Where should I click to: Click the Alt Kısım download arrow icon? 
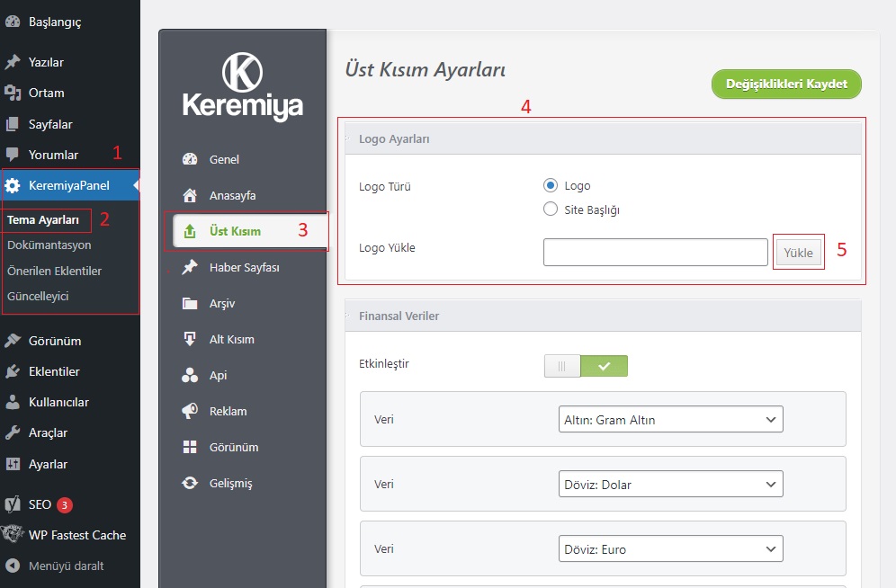[190, 339]
